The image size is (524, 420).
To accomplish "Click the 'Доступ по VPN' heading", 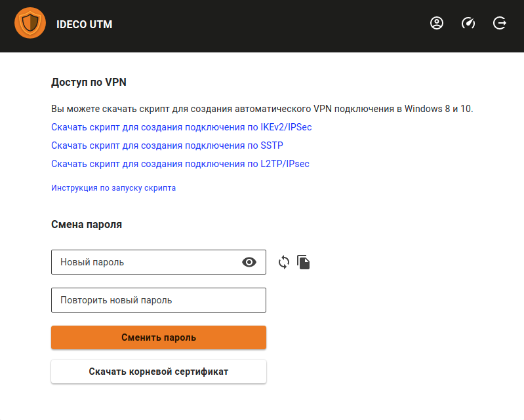I will pyautogui.click(x=89, y=83).
